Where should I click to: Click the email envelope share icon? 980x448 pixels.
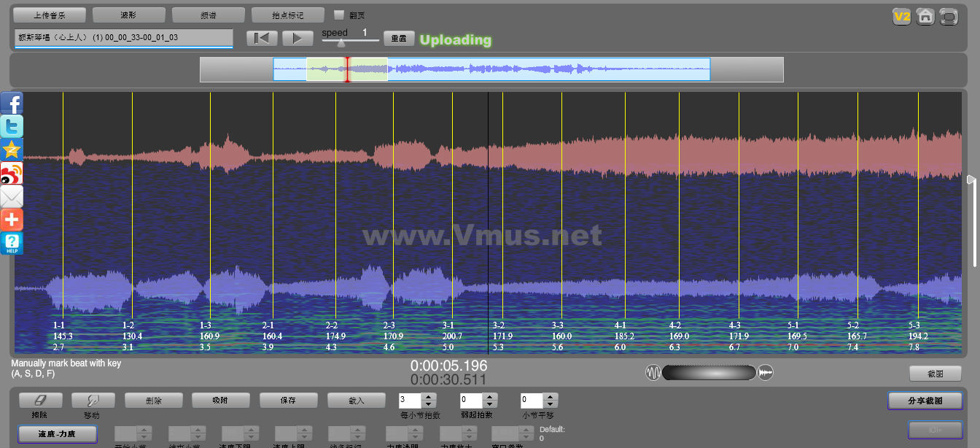(x=12, y=196)
